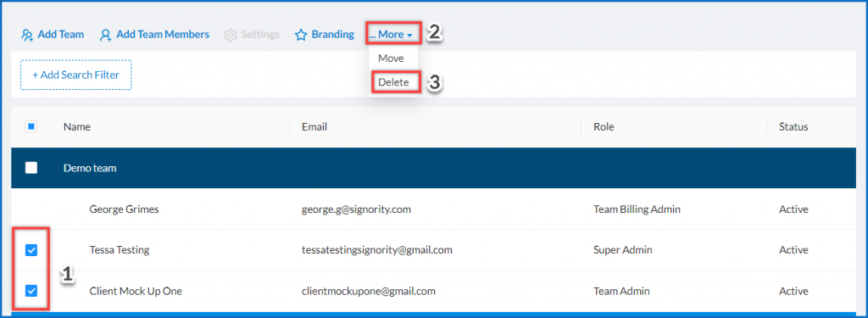Click the Super Admin role cell
868x318 pixels.
(x=623, y=250)
